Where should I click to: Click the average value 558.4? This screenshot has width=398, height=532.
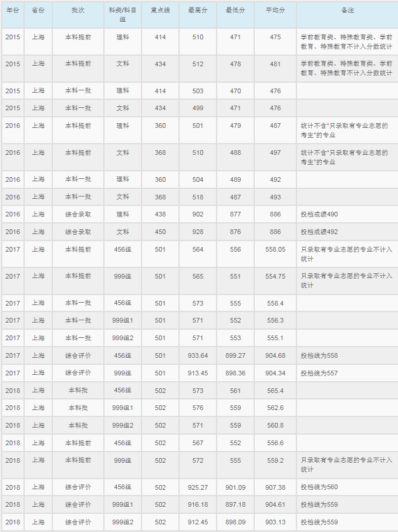click(275, 303)
